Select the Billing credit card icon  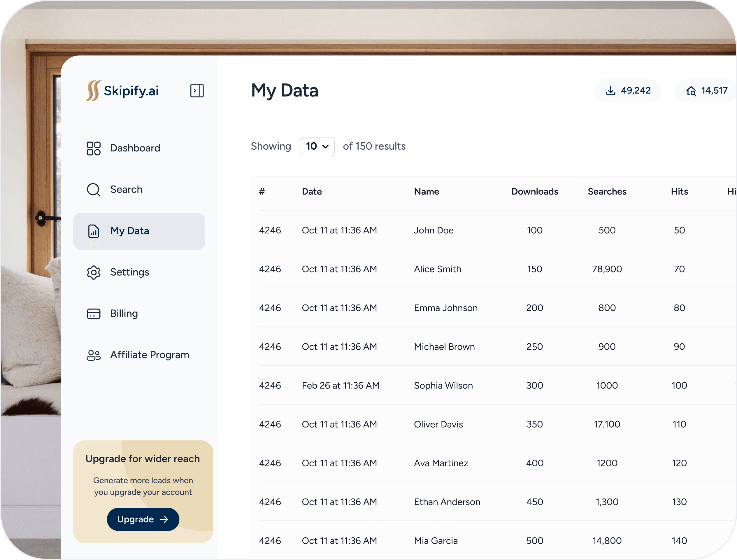tap(93, 314)
